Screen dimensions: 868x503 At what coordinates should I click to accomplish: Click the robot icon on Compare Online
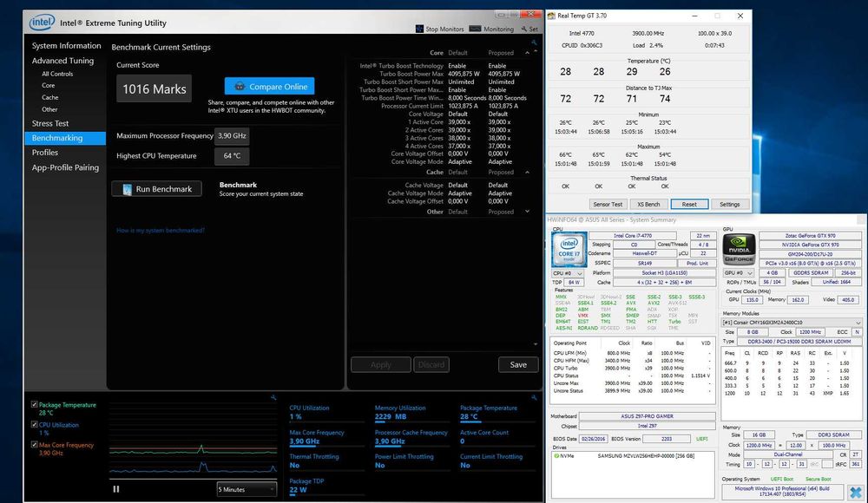240,87
